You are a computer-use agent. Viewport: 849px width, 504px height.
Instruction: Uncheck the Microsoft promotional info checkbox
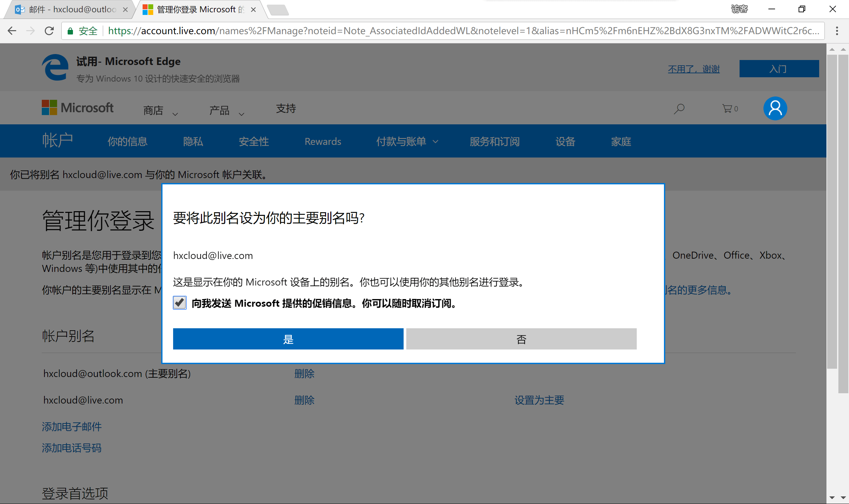click(x=180, y=303)
